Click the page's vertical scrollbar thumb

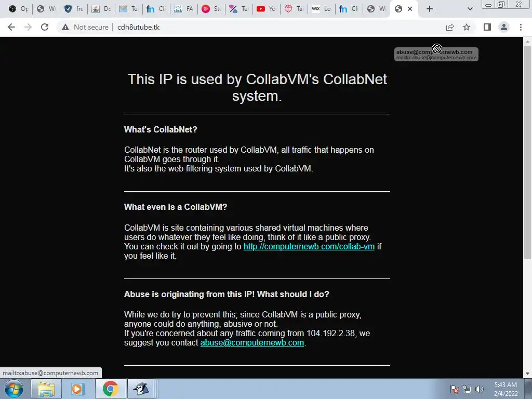(x=527, y=152)
